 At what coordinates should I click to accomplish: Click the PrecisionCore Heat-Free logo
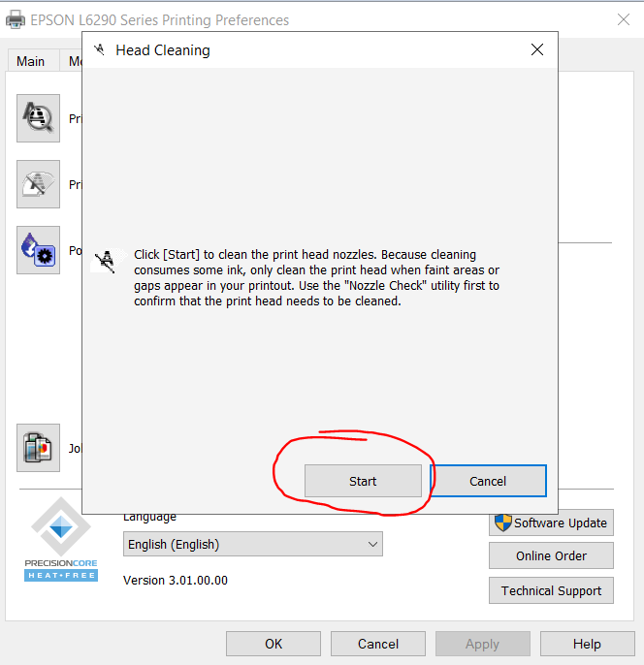coord(61,540)
